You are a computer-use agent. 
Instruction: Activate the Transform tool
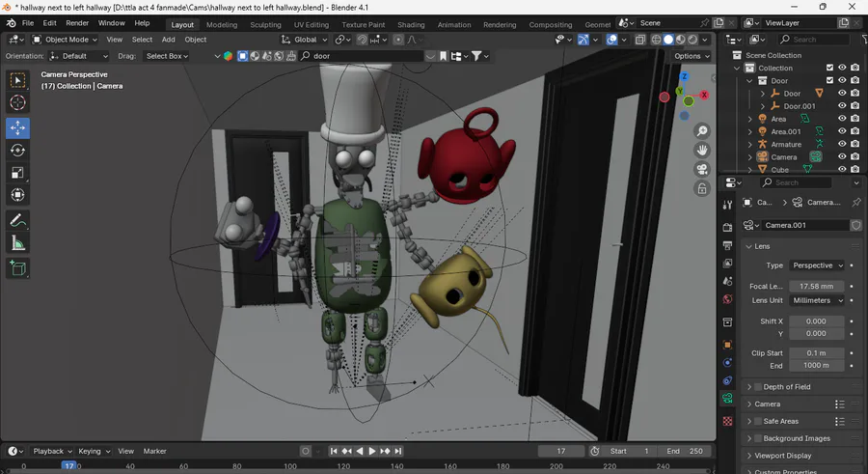[17, 195]
